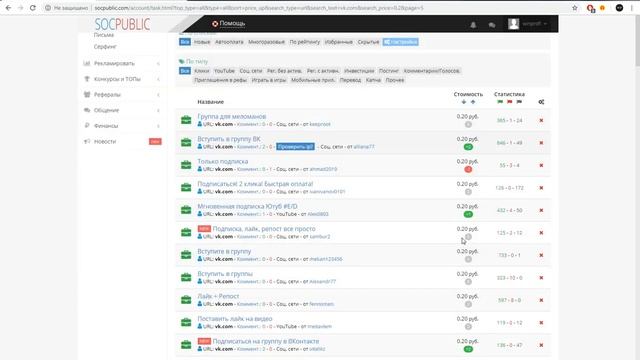This screenshot has width=640, height=360.
Task: Open notifications bell in top bar
Action: coord(473,25)
